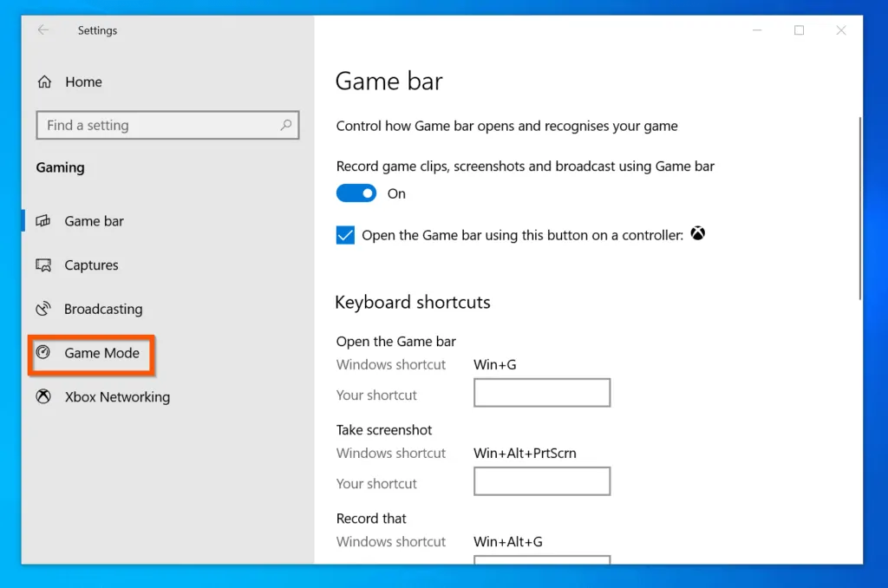Open Xbox Networking settings page
The image size is (888, 588).
[x=116, y=396]
